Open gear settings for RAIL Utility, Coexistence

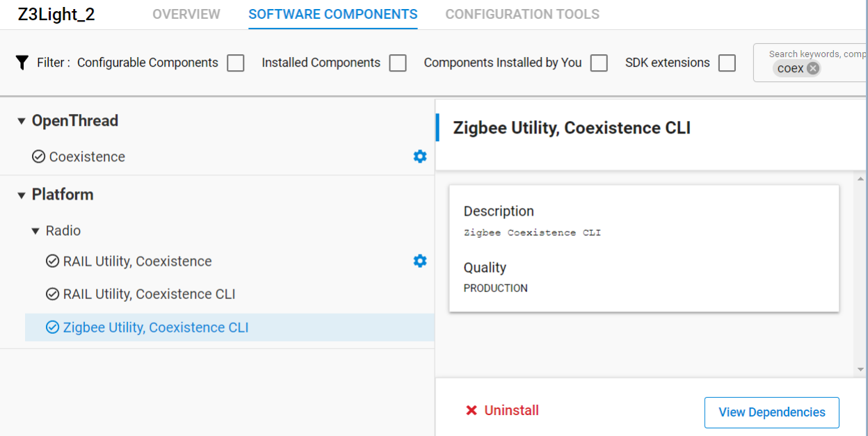coord(419,261)
